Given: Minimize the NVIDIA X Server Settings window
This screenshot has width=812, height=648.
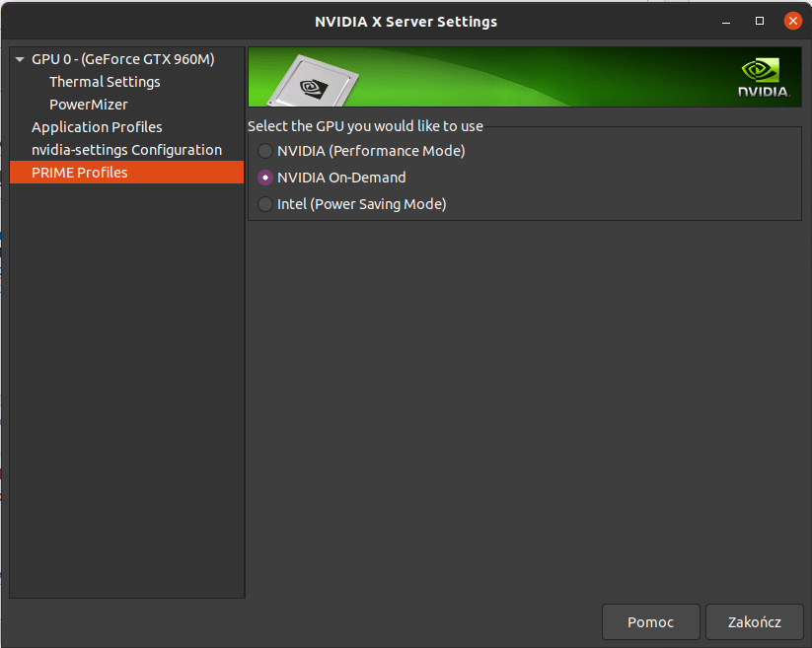Looking at the screenshot, I should [726, 22].
